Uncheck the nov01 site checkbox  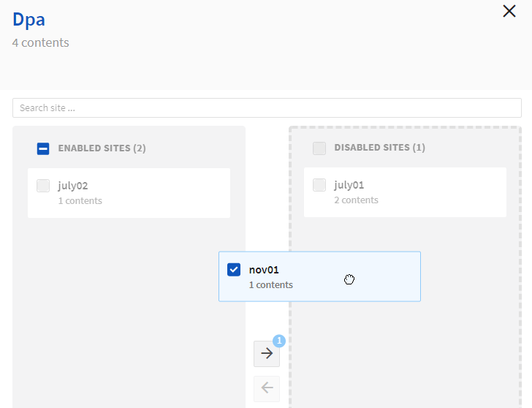coord(234,270)
